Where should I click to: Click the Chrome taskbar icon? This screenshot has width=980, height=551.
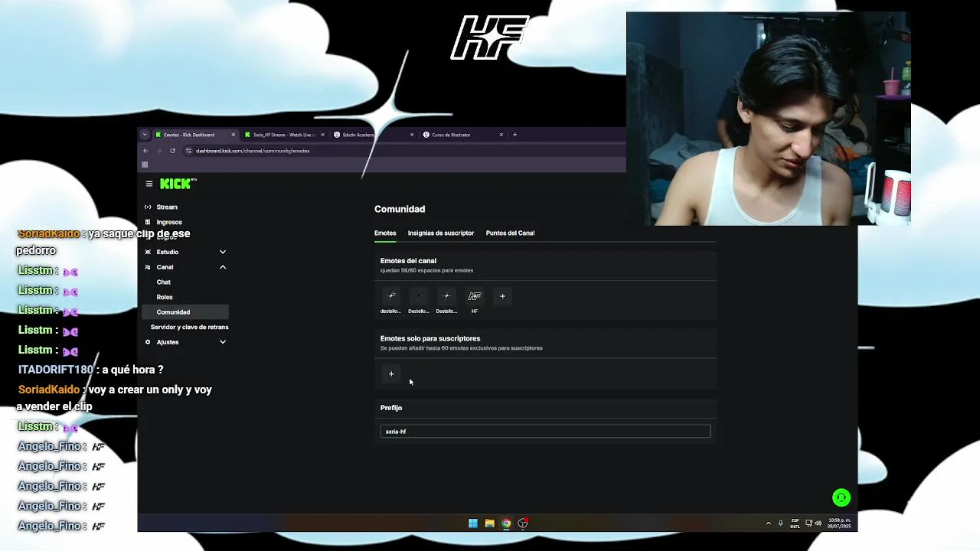click(x=506, y=523)
